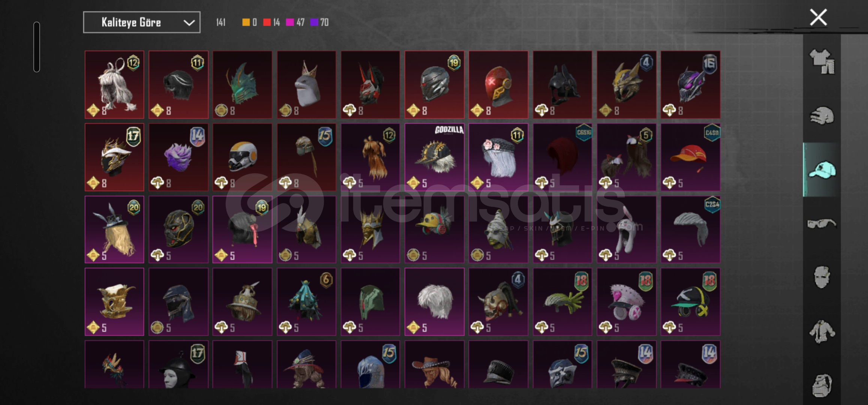This screenshot has width=868, height=405.
Task: Open the outfit sets category icon
Action: point(822,61)
